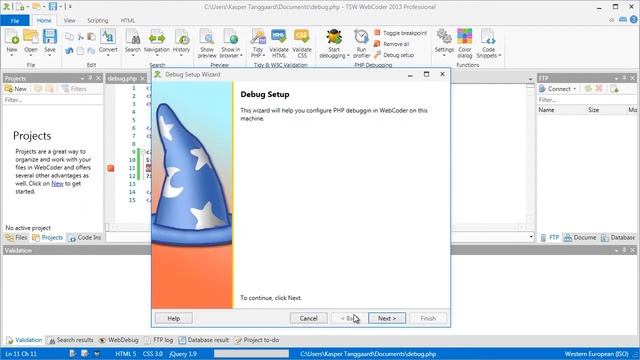Click Name column header in FTP panel
640x360 pixels.
(546, 110)
